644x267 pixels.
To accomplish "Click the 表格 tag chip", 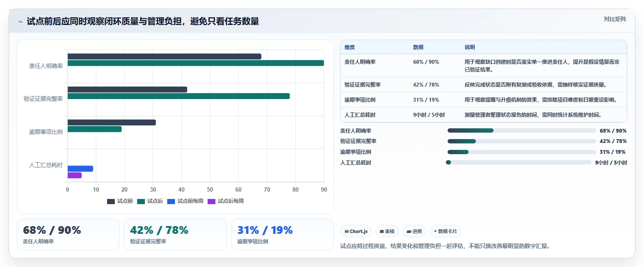I will (387, 231).
